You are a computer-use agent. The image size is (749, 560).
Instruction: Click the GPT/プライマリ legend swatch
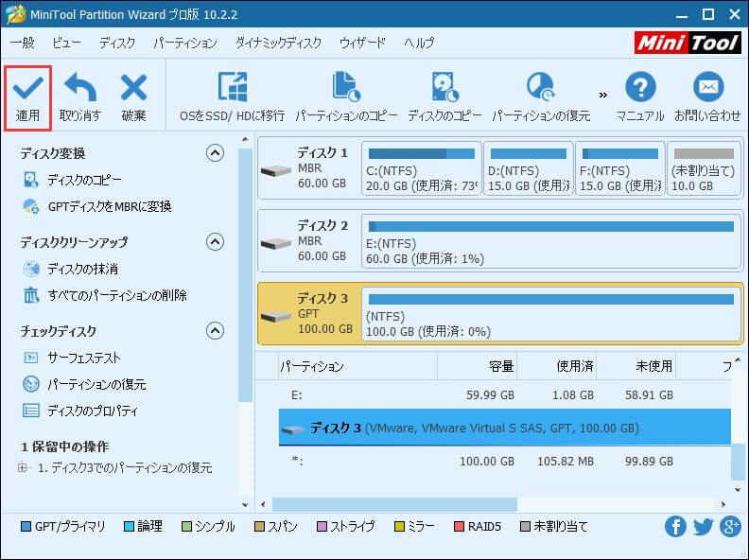point(26,527)
